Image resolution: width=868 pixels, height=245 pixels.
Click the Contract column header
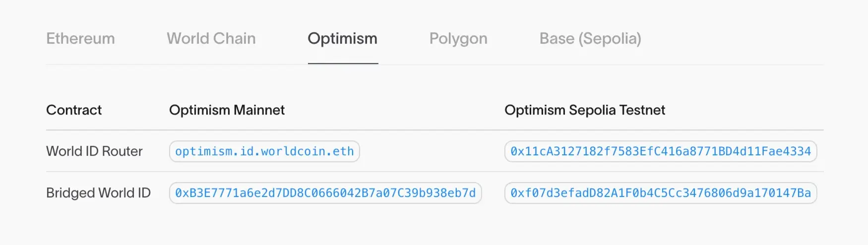74,110
